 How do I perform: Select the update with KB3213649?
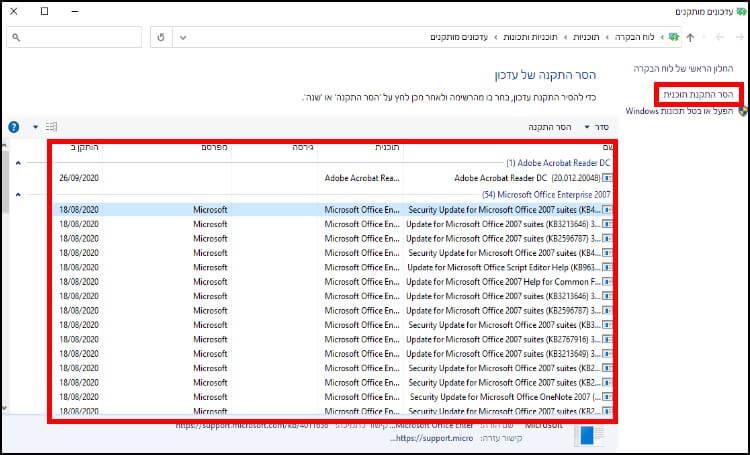point(332,354)
